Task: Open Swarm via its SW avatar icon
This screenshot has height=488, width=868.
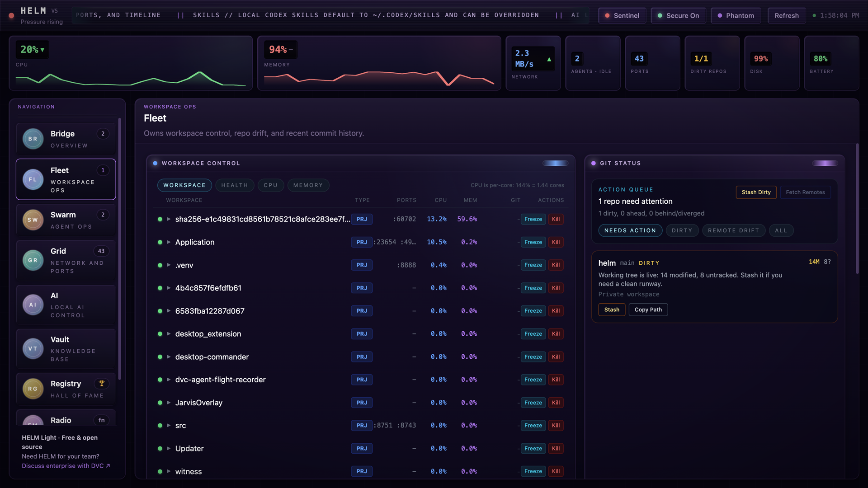Action: tap(33, 220)
